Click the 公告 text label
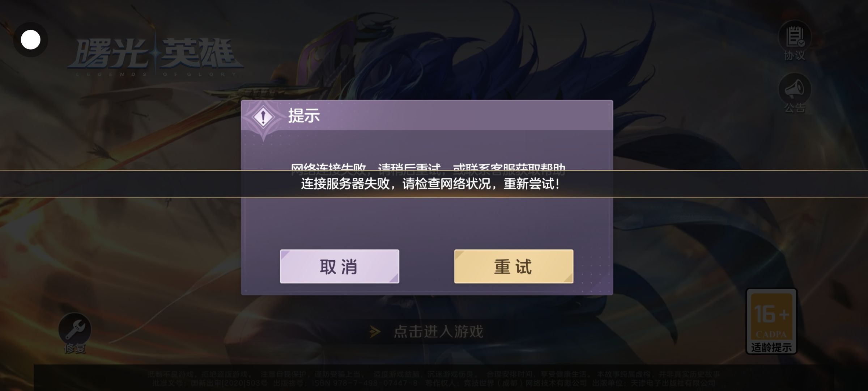The width and height of the screenshot is (868, 391). (795, 108)
